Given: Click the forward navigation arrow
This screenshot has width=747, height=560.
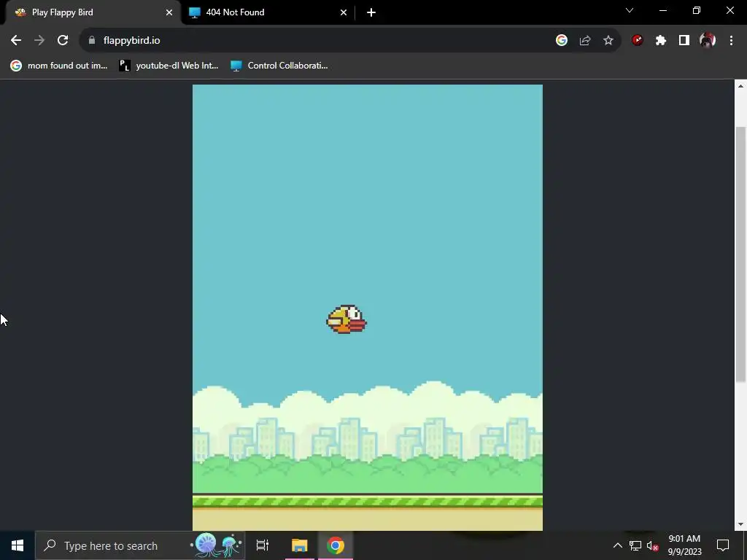Looking at the screenshot, I should (x=39, y=41).
